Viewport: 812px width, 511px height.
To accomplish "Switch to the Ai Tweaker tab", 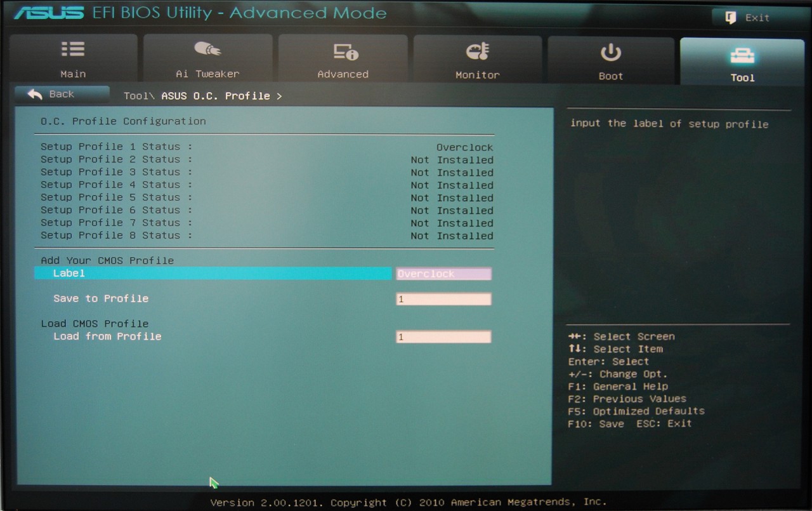I will (x=207, y=60).
